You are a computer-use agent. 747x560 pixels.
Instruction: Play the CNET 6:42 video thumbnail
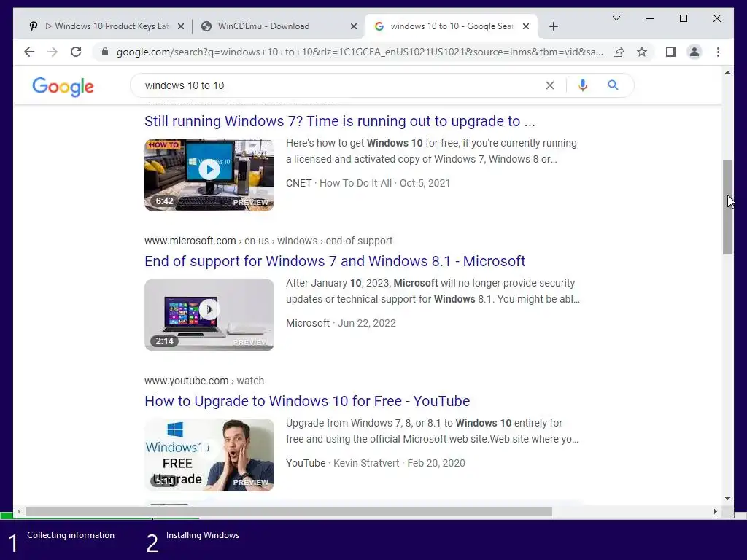click(209, 175)
